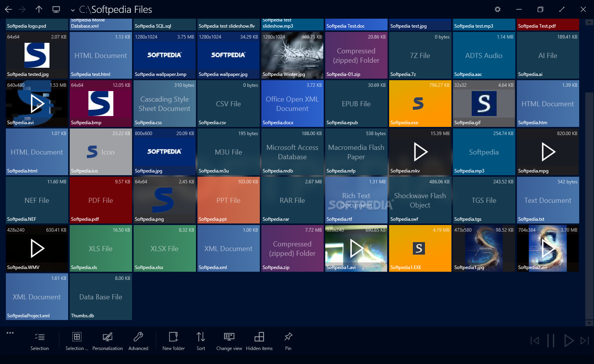Select the Softpedia.WMV video tile
Screen dimensions: 594x364
point(37,248)
